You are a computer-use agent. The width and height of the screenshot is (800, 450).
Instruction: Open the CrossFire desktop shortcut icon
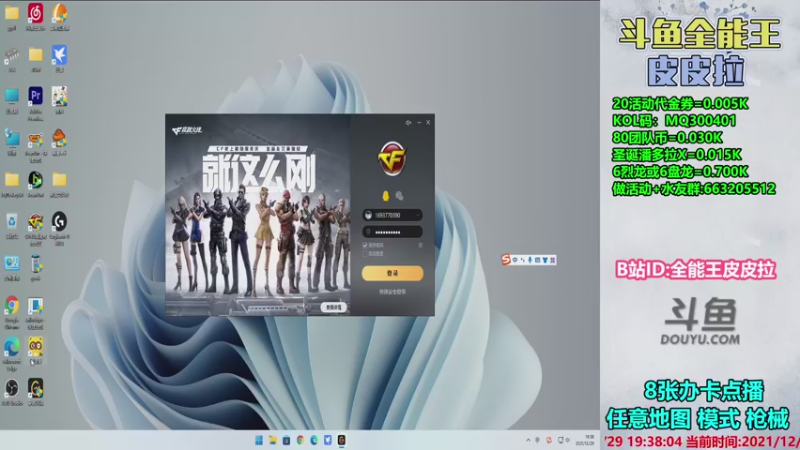[x=35, y=222]
